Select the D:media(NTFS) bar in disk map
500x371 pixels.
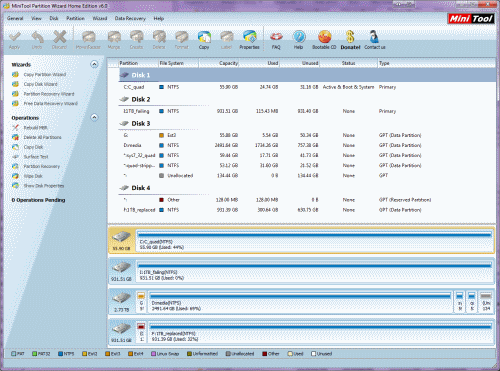tap(301, 302)
